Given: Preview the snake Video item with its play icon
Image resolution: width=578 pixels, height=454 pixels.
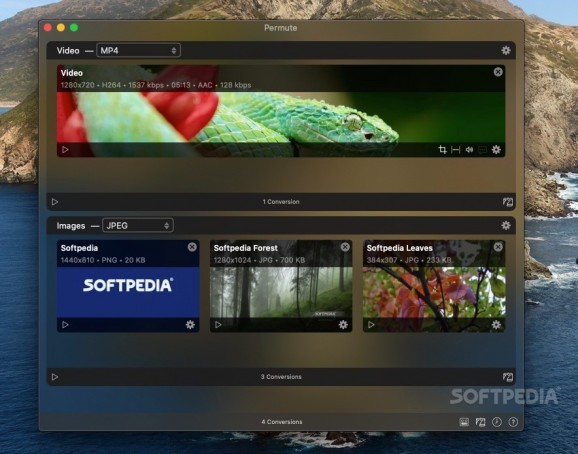Looking at the screenshot, I should click(x=65, y=150).
